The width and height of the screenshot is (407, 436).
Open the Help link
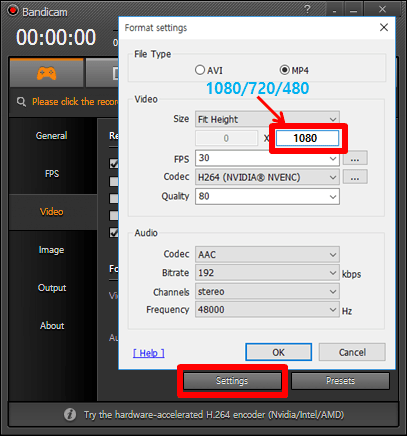[x=149, y=353]
